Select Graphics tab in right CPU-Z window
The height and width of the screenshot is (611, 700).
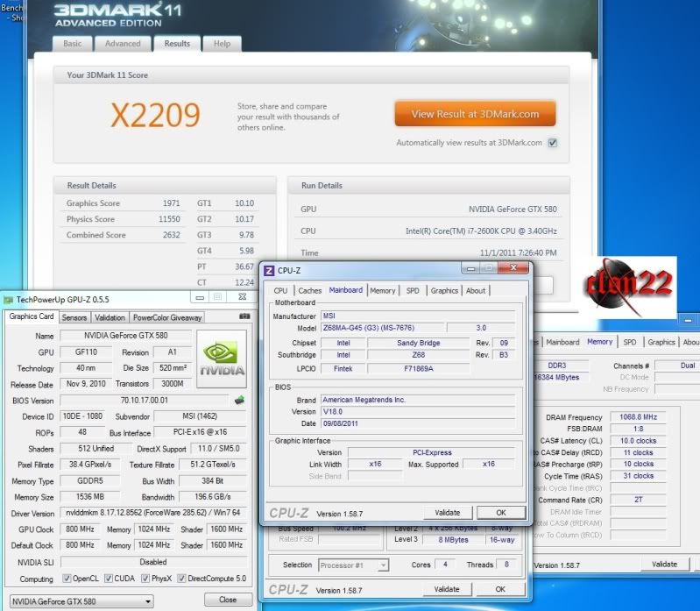(661, 342)
